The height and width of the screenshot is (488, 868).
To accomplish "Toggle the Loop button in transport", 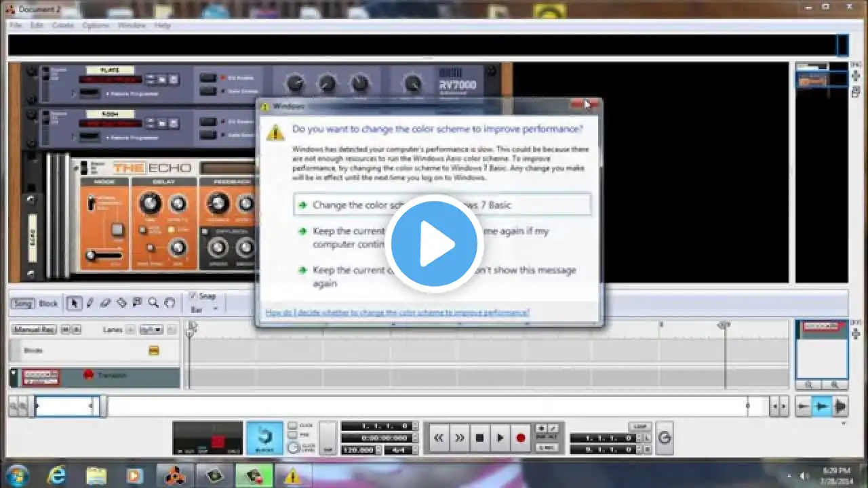I will click(x=639, y=426).
